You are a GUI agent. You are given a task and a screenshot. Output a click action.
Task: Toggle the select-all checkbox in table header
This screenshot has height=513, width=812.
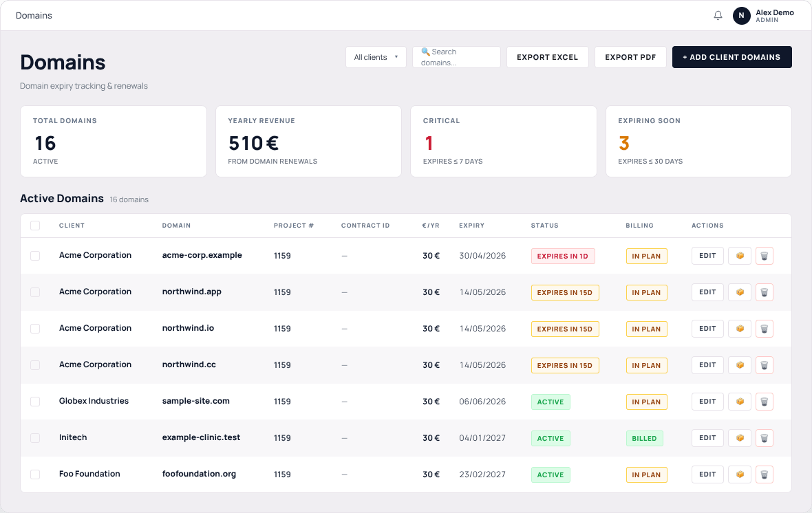pyautogui.click(x=35, y=226)
